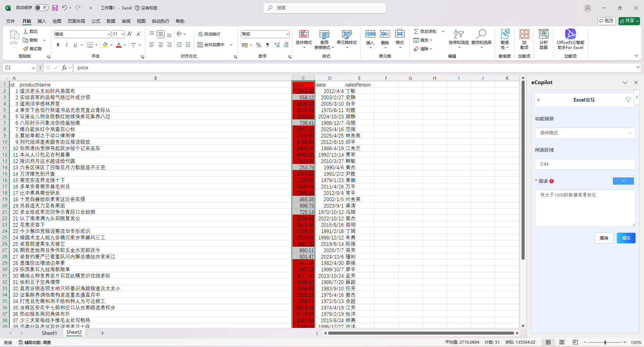This screenshot has height=347, width=644.
Task: Click the 撤消 button in eCopilot
Action: [x=604, y=238]
